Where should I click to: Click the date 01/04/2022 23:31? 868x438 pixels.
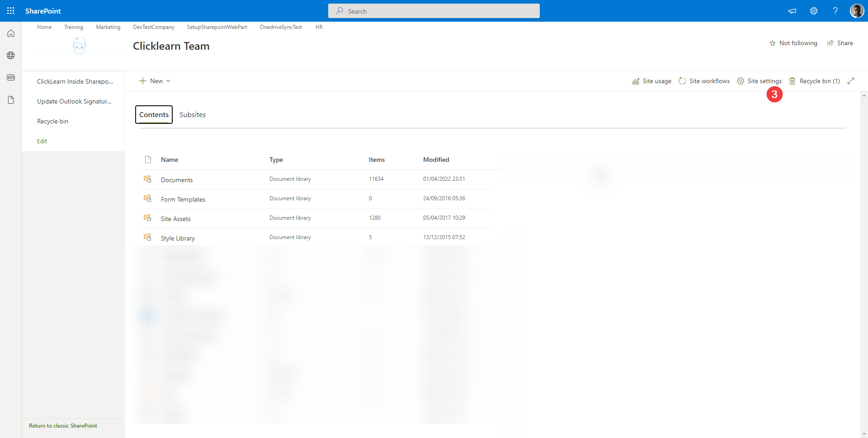pyautogui.click(x=444, y=179)
